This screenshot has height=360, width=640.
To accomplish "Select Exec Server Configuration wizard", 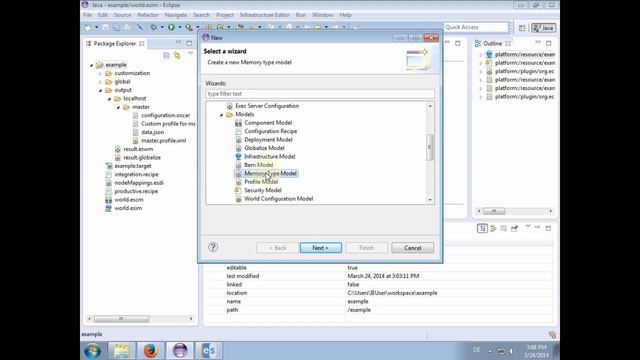I will click(x=267, y=106).
